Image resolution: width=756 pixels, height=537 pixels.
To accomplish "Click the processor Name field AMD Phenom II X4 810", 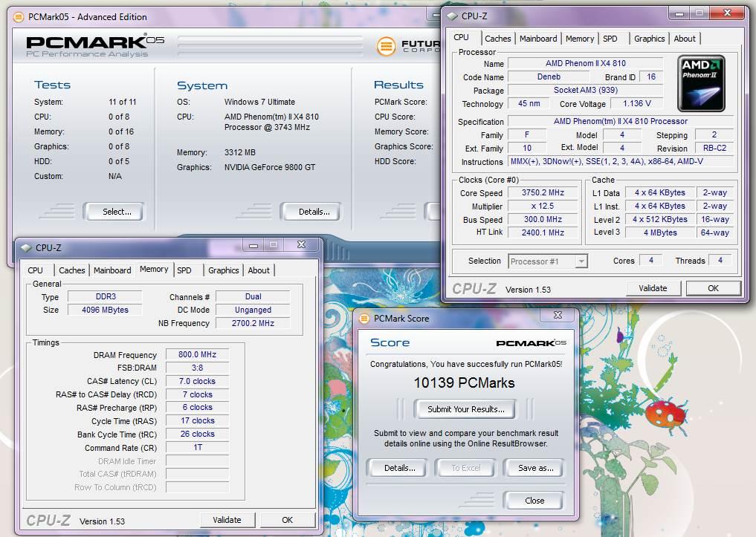I will pyautogui.click(x=585, y=63).
